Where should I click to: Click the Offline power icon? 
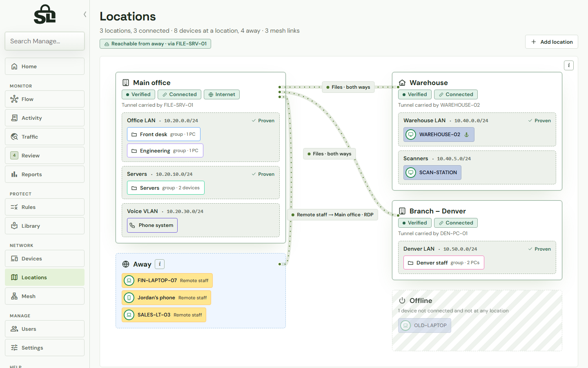pyautogui.click(x=402, y=301)
